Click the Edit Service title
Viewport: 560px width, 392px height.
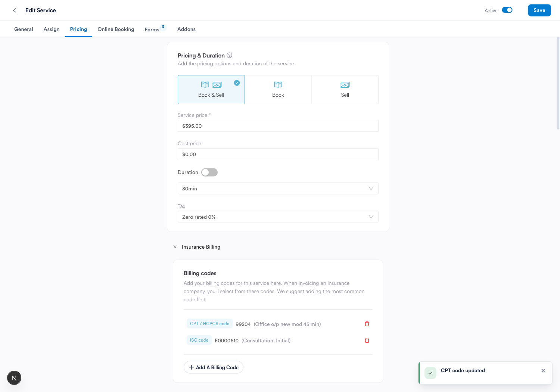point(41,10)
